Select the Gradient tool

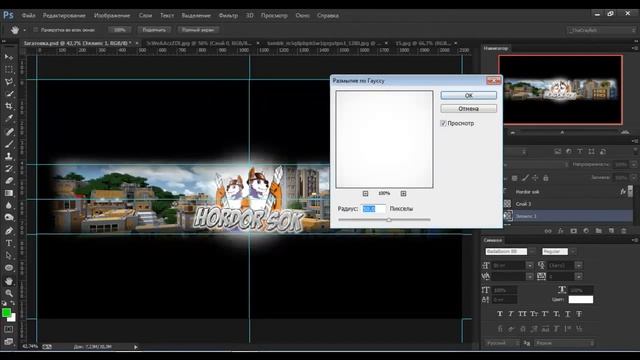(x=9, y=193)
